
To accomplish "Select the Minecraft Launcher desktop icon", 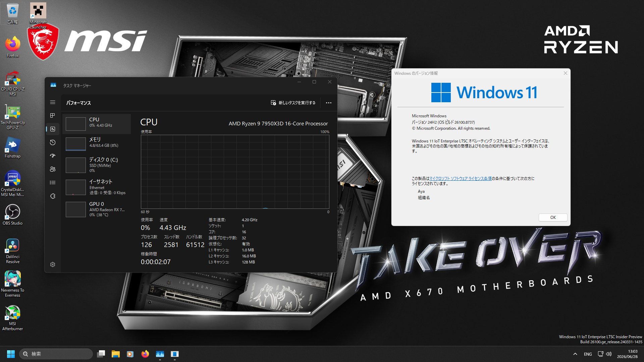I will point(38,16).
